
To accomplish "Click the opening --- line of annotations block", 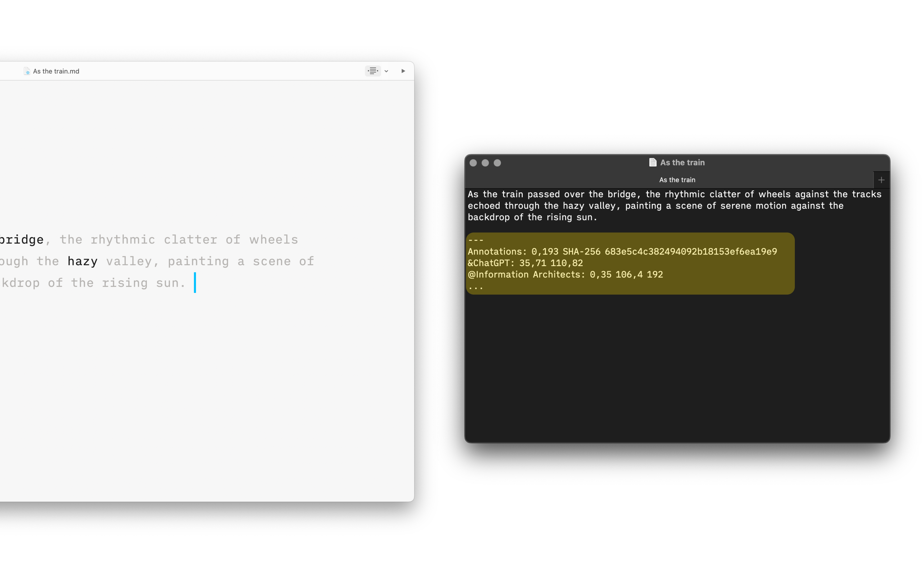I will (x=476, y=240).
